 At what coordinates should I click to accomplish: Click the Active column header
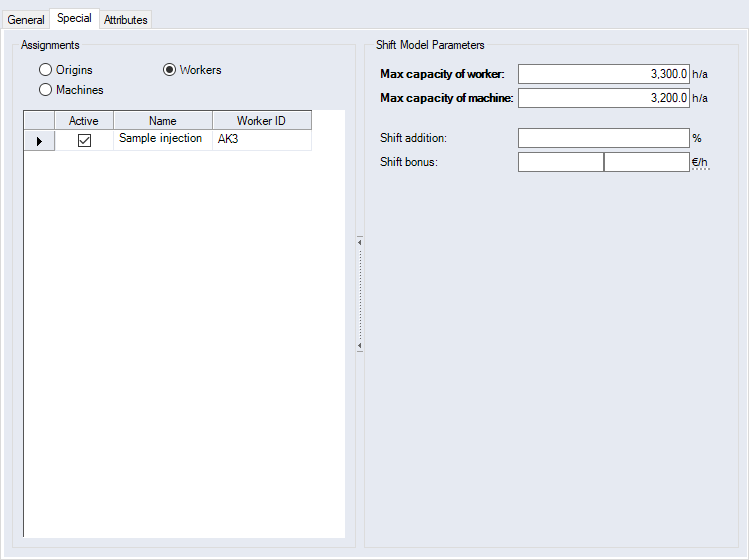(x=84, y=121)
